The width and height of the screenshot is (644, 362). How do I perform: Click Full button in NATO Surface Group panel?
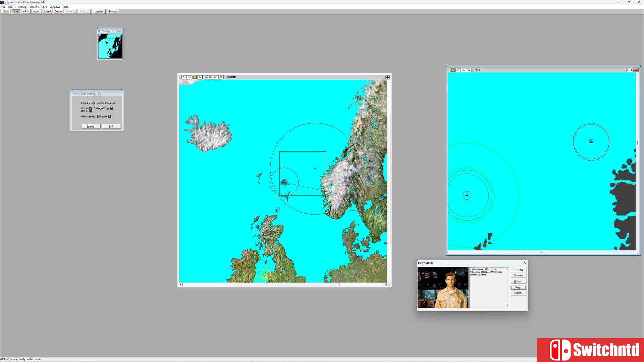pyautogui.click(x=111, y=126)
